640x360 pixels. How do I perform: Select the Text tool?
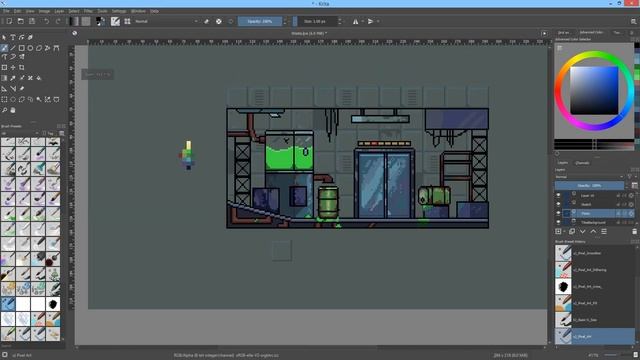pyautogui.click(x=13, y=37)
